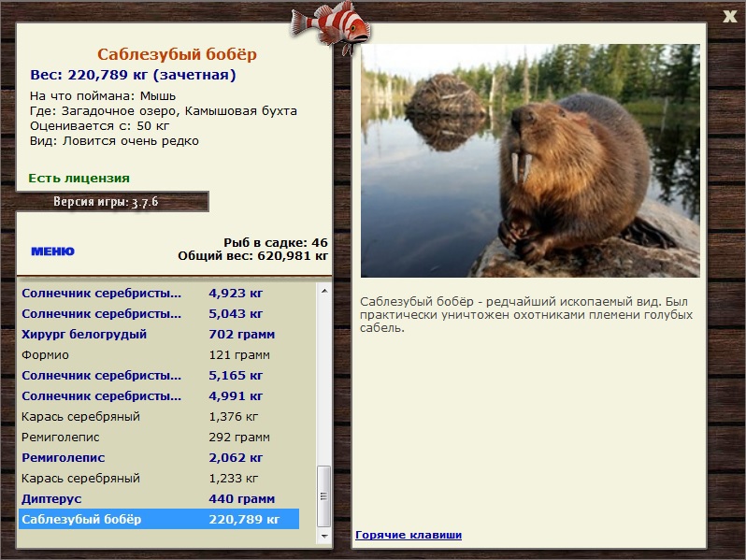
Task: Click the Общий вес: 620,981 кг text
Action: [252, 256]
